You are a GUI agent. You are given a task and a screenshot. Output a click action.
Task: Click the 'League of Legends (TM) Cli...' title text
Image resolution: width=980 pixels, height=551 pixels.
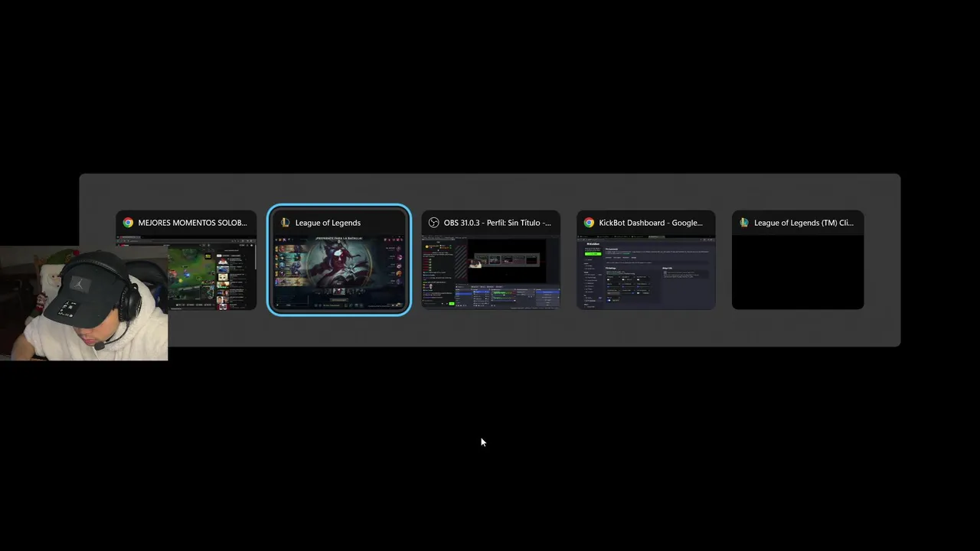point(804,223)
